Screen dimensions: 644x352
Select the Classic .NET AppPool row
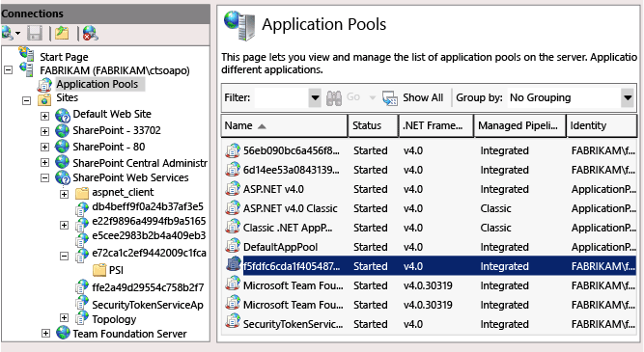(x=430, y=228)
